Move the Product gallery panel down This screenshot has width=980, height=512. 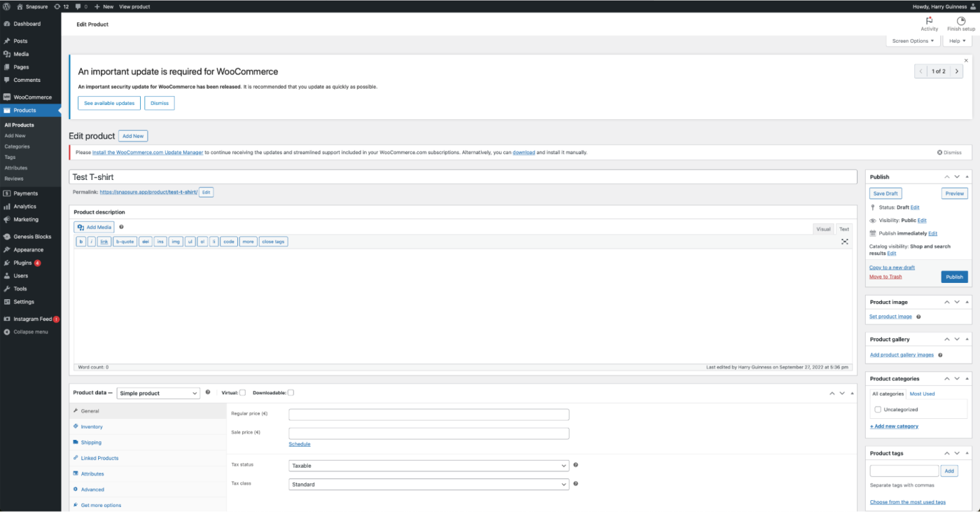(957, 340)
